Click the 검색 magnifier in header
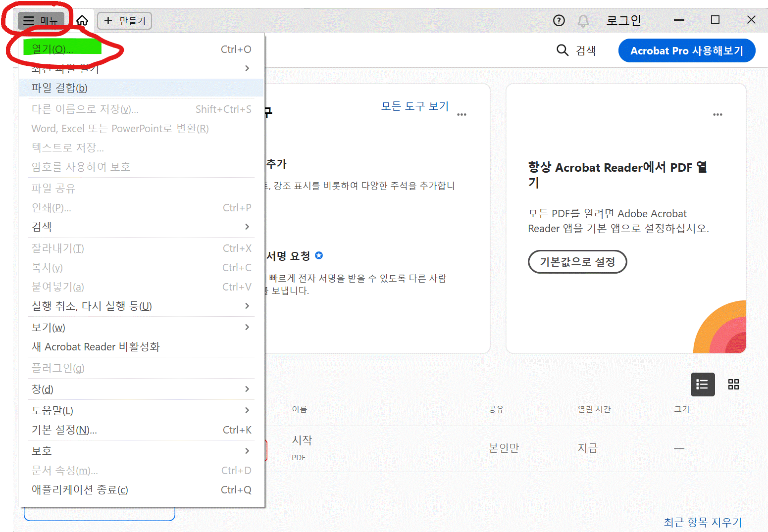Screen dimensions: 768x532 click(x=576, y=50)
